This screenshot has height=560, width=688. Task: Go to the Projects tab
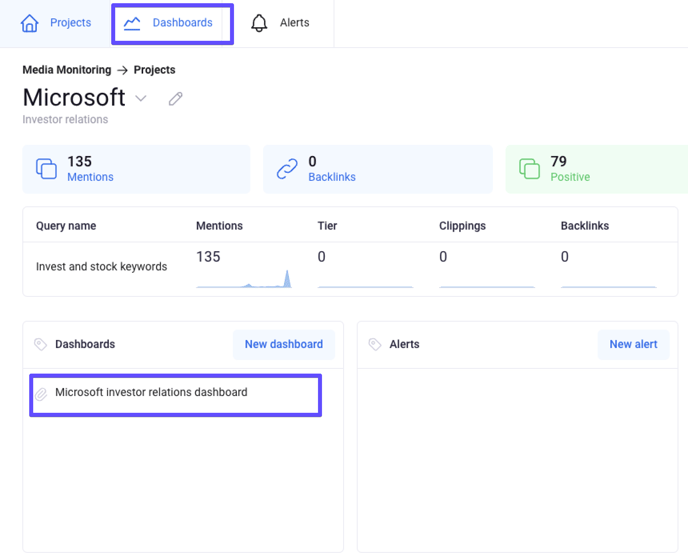(x=56, y=23)
